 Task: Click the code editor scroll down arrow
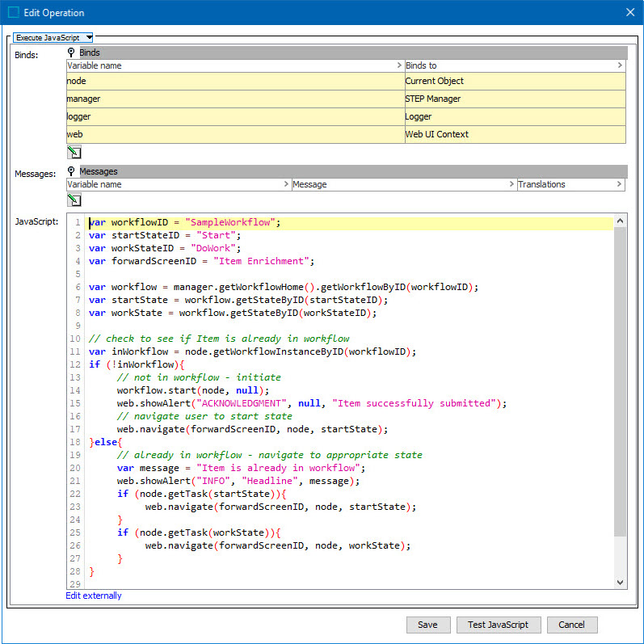(620, 582)
